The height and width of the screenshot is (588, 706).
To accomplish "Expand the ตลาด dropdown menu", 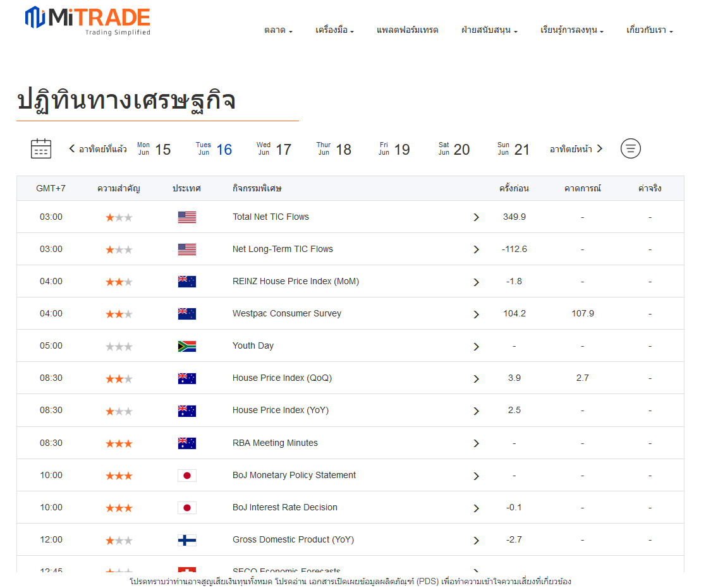I will [x=278, y=30].
